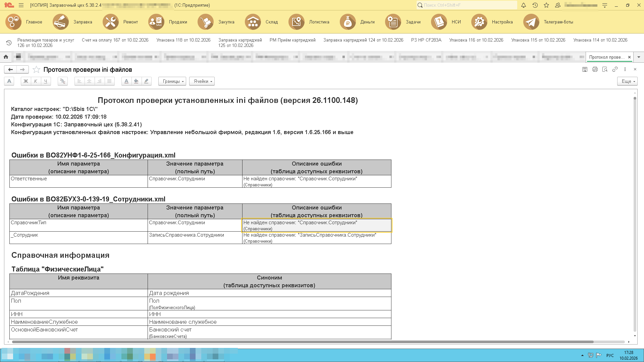Apply fill color with paint bucket icon

136,81
